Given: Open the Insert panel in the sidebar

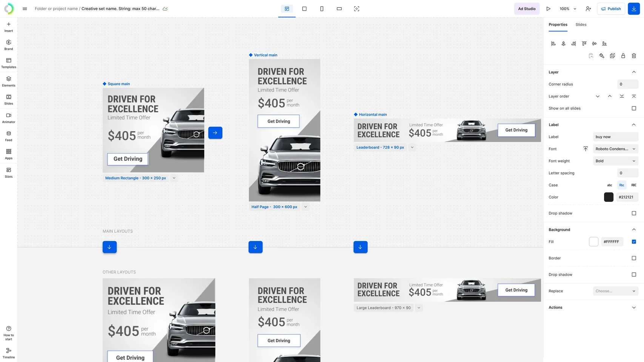Looking at the screenshot, I should 9,27.
